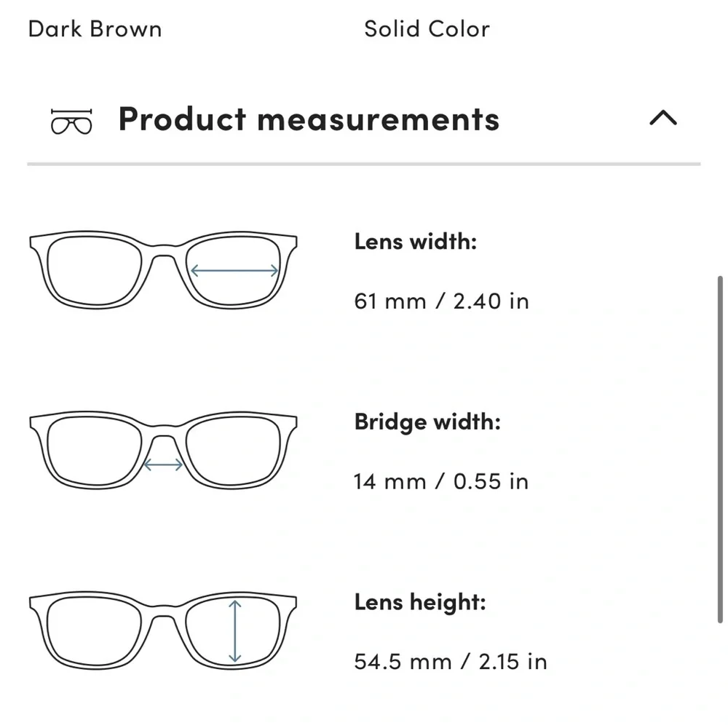The width and height of the screenshot is (728, 728).
Task: Click the 54.5 mm / 2.15 in value
Action: point(450,662)
